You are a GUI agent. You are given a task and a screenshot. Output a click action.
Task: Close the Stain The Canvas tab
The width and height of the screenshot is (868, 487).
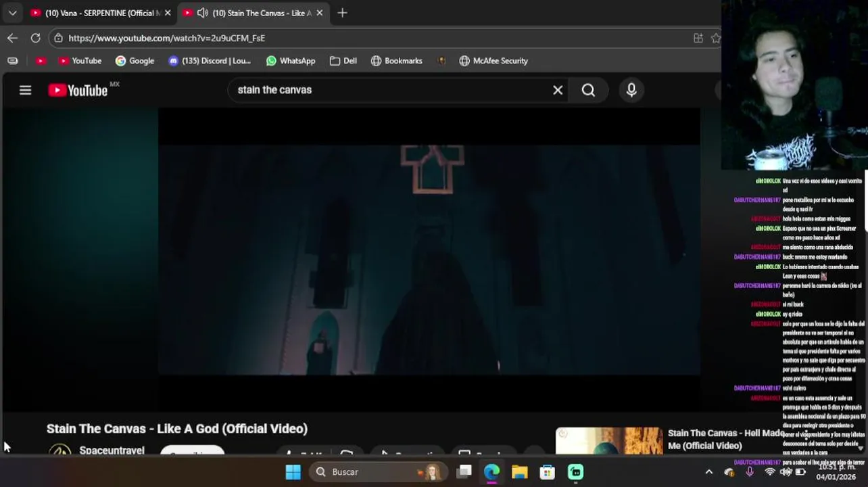tap(320, 13)
